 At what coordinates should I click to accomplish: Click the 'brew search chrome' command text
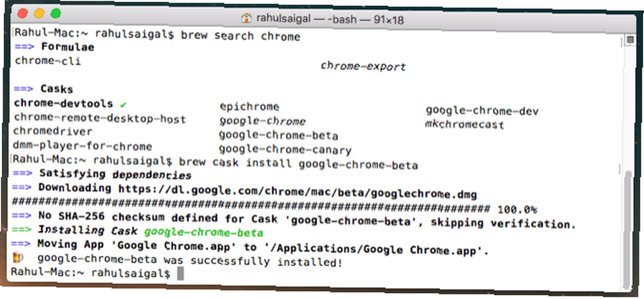241,36
